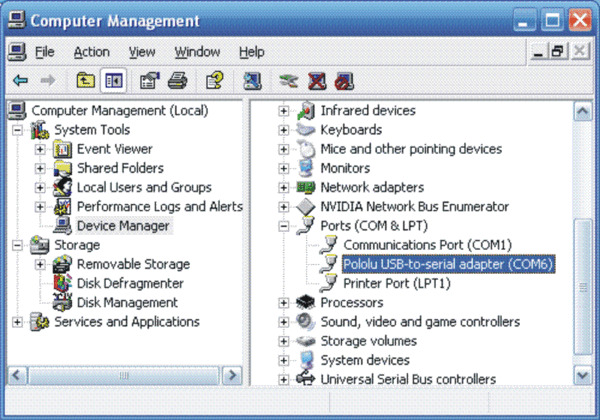The width and height of the screenshot is (600, 420).
Task: Open the Window menu
Action: pos(197,52)
